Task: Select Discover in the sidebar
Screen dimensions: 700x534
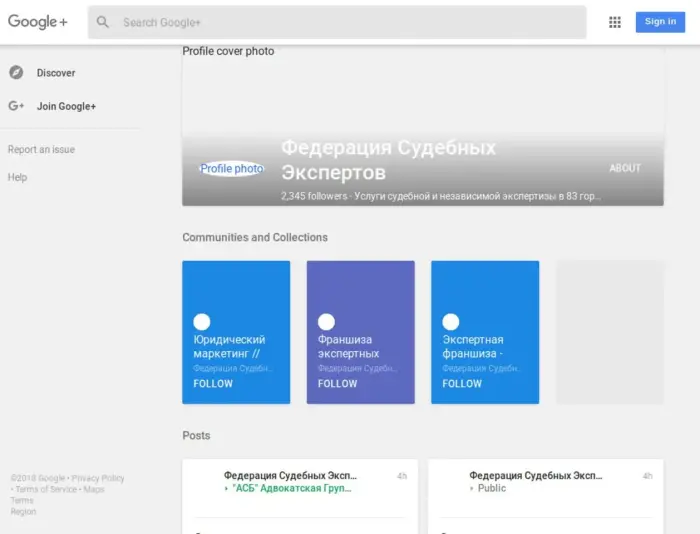Action: (x=56, y=73)
